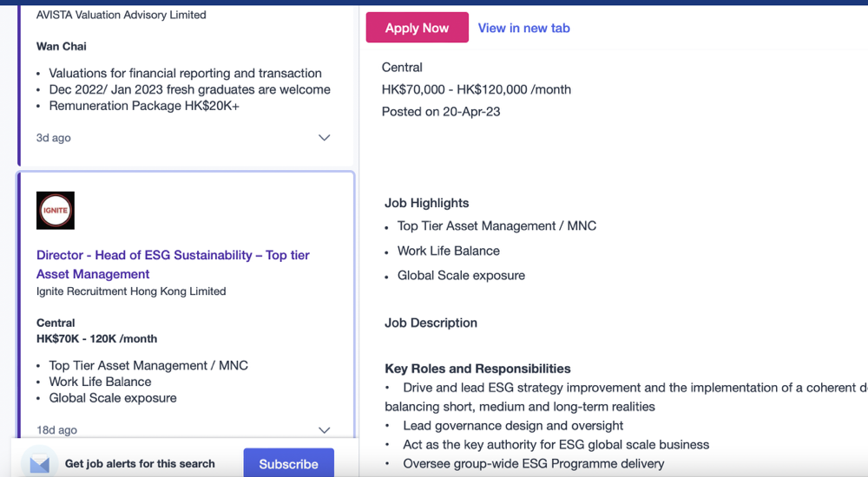Click the Ignite company logo
Screen dimensions: 868x477
(x=56, y=211)
